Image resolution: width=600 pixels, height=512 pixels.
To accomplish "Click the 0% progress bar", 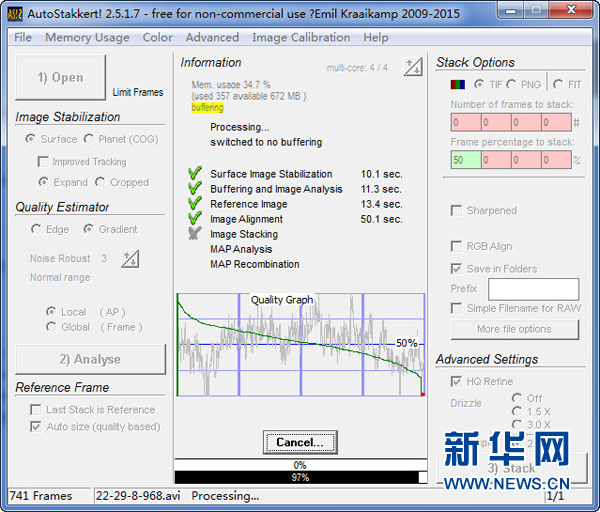I will point(301,465).
